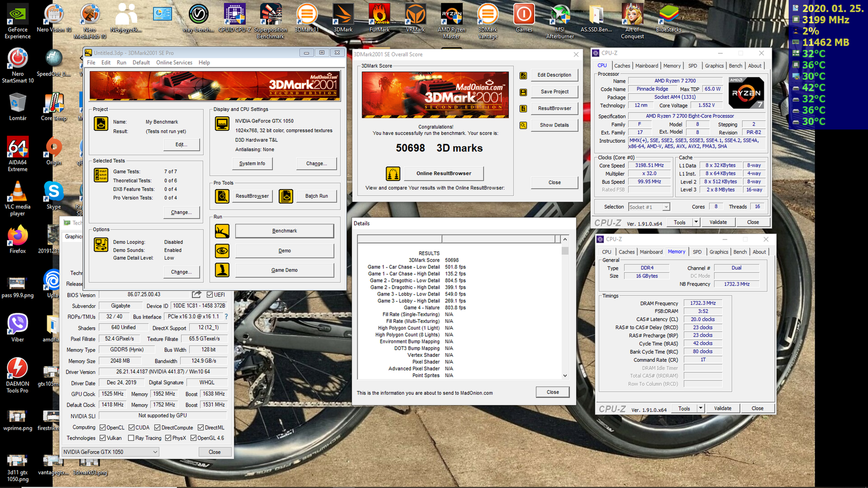Toggle the DirectML checkbox in GPU-Z
Screen dimensions: 868x488
click(201, 427)
